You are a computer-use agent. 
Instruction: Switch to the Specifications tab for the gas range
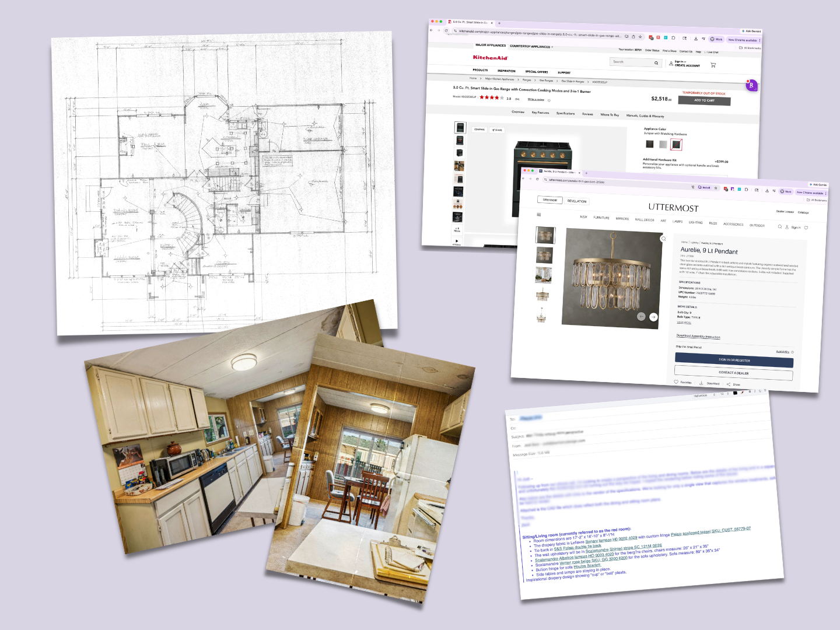(x=565, y=113)
